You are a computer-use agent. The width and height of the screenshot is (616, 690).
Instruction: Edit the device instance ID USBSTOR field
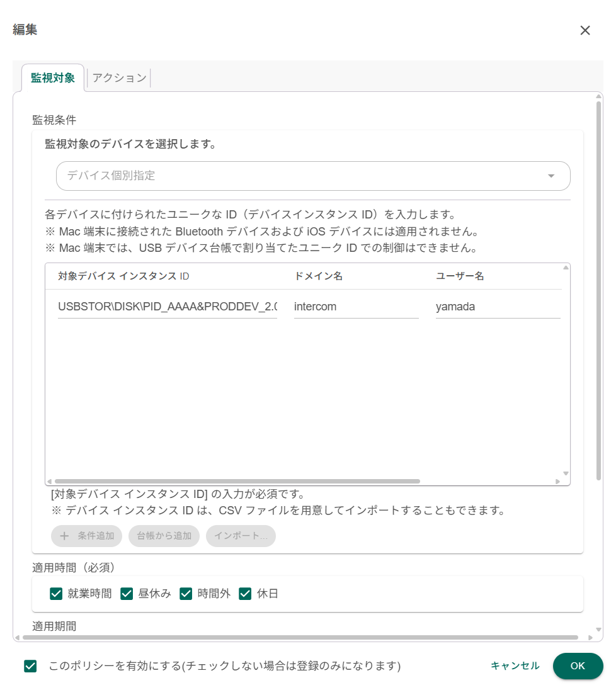[x=167, y=307]
